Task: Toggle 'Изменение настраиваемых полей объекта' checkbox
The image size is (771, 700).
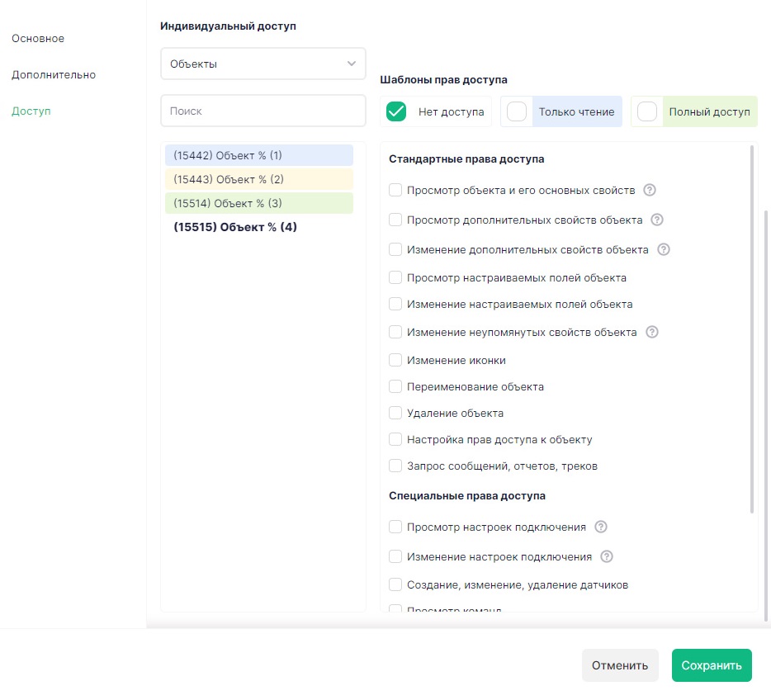Action: pyautogui.click(x=395, y=305)
